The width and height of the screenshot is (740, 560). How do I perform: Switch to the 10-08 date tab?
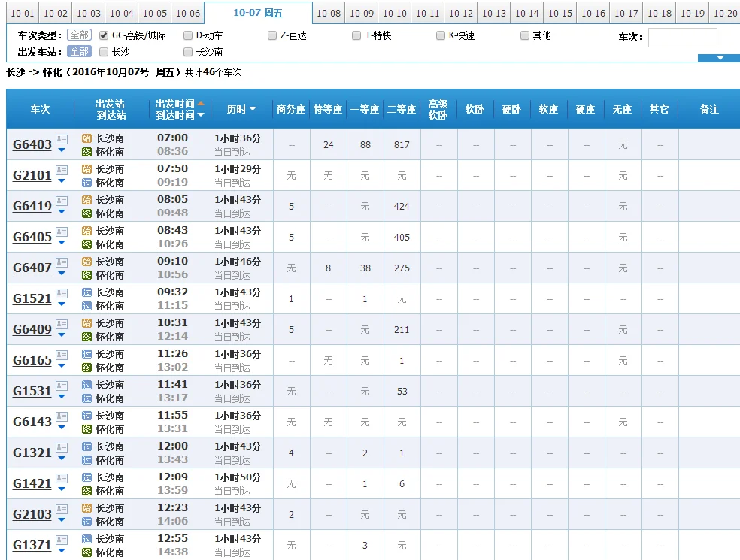coord(328,13)
